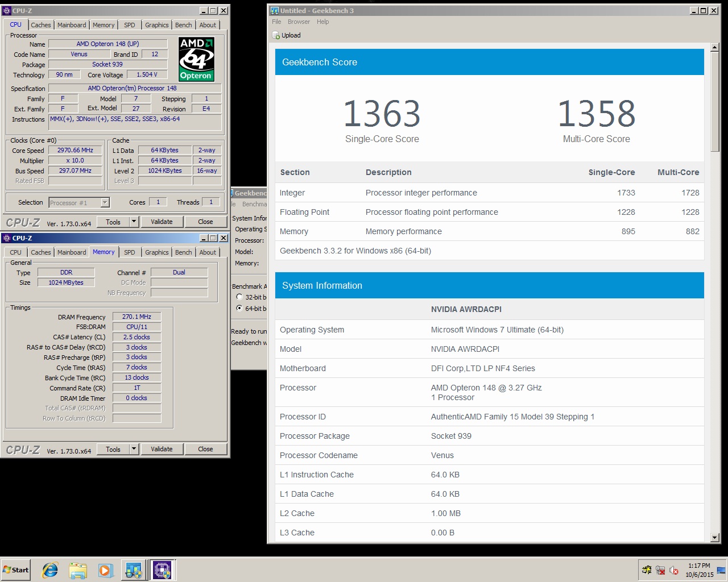Open Bench tab in the CPU tab window

click(184, 25)
